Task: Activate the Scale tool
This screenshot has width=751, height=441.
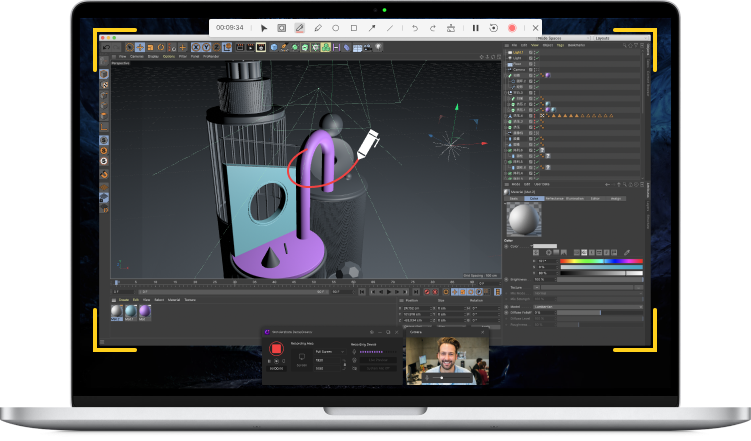Action: 151,47
